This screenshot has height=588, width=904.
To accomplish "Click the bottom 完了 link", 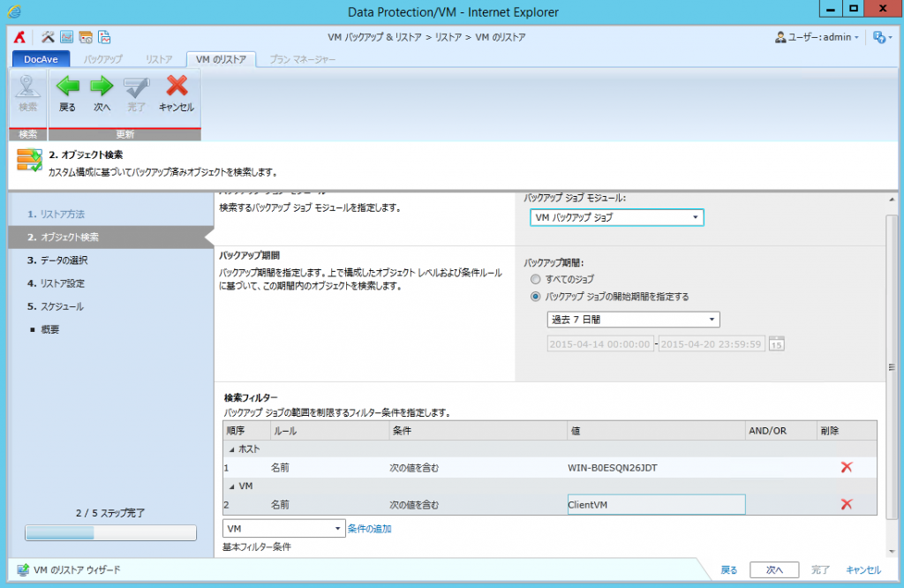I will point(820,570).
